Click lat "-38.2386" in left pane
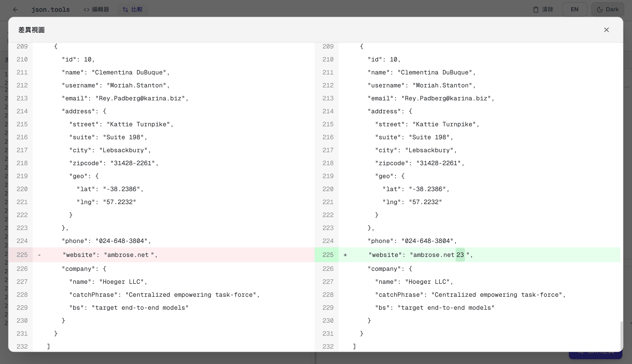Screen dimensions: 632x364 click(x=121, y=189)
